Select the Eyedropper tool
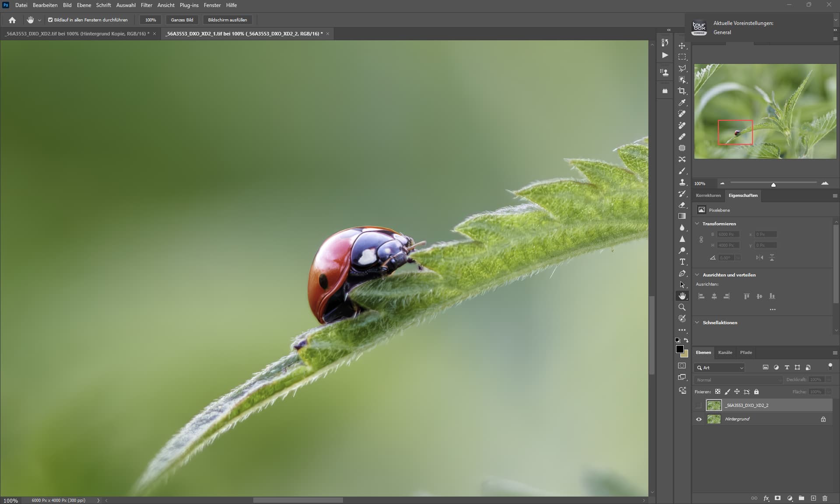Screen dimensions: 840x504 [682, 102]
